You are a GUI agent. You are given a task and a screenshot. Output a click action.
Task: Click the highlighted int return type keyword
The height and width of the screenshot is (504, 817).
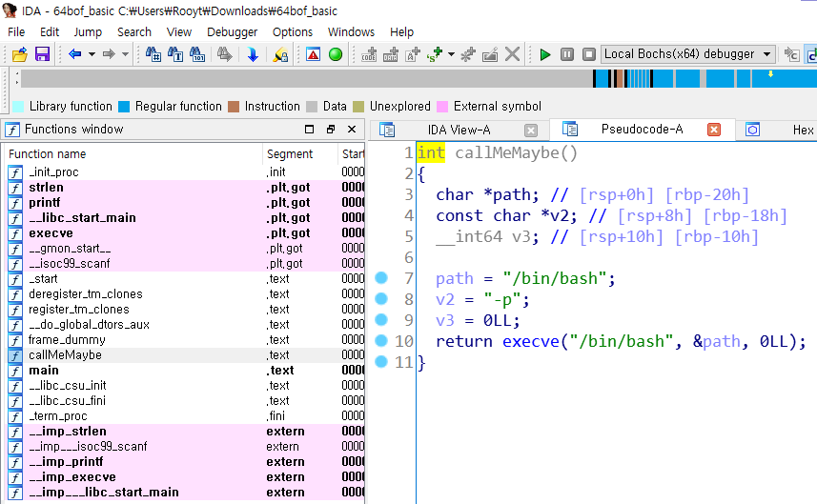tap(431, 153)
